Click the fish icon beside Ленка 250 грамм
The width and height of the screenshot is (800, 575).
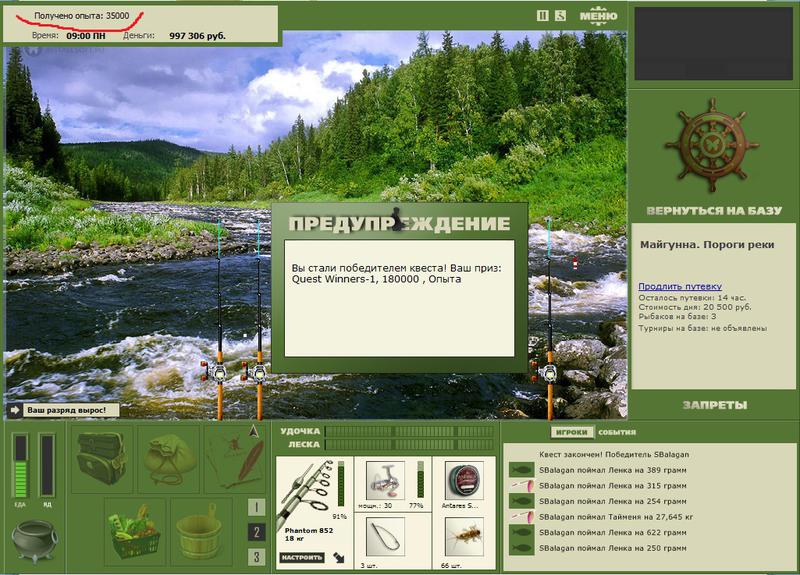521,548
